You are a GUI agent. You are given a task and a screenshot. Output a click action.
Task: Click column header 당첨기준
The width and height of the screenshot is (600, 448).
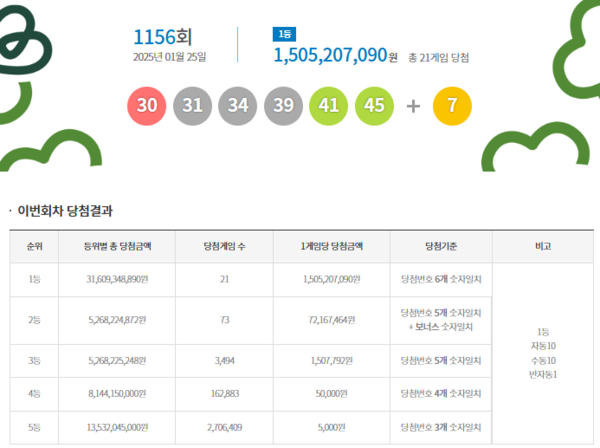tap(441, 246)
